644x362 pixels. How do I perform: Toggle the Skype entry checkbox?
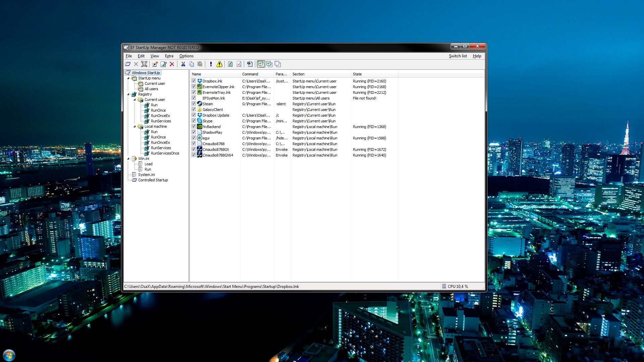tap(194, 121)
